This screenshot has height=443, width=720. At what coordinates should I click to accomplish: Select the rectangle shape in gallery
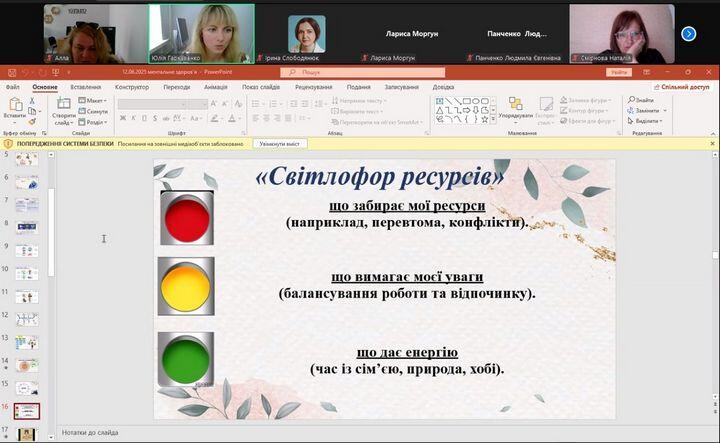(467, 101)
